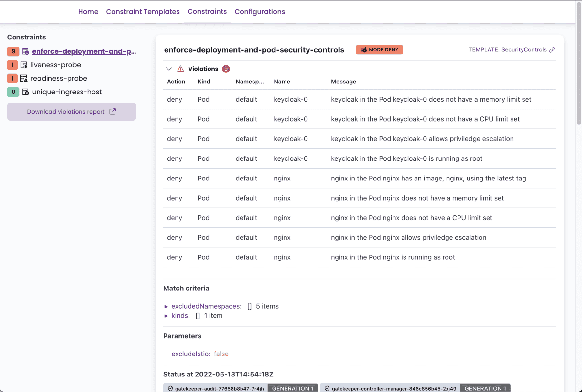Viewport: 582px width, 392px height.
Task: Collapse the Violations section with its chevron
Action: pyautogui.click(x=169, y=69)
